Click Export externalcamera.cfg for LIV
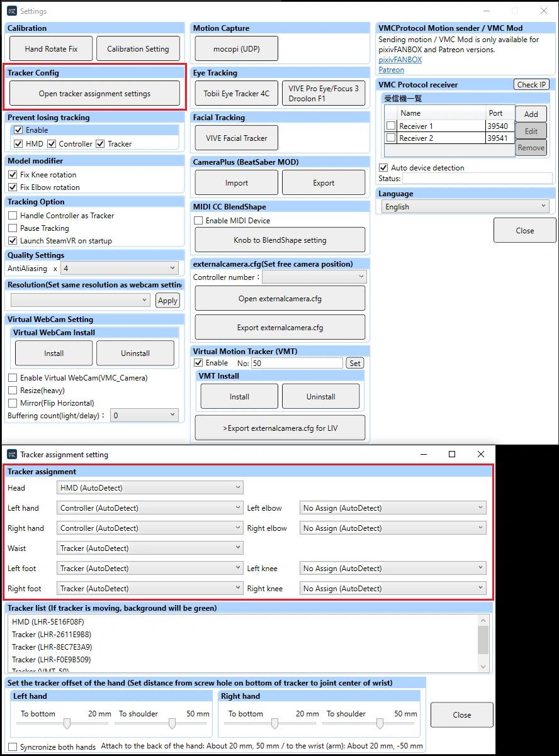 pos(280,428)
